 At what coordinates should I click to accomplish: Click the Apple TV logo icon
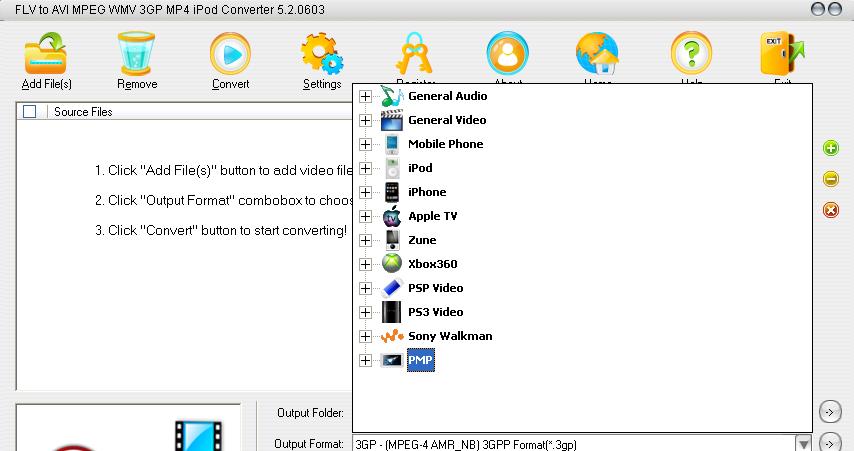point(392,216)
